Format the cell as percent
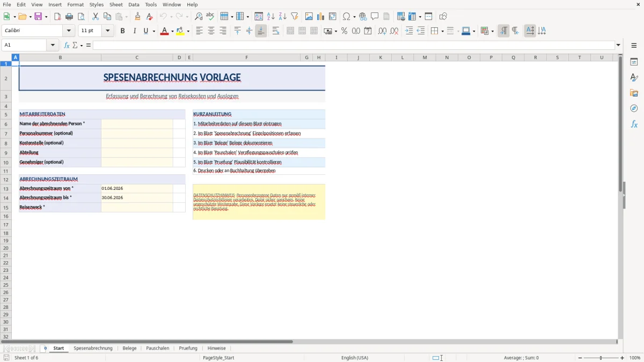This screenshot has height=362, width=644. click(344, 31)
